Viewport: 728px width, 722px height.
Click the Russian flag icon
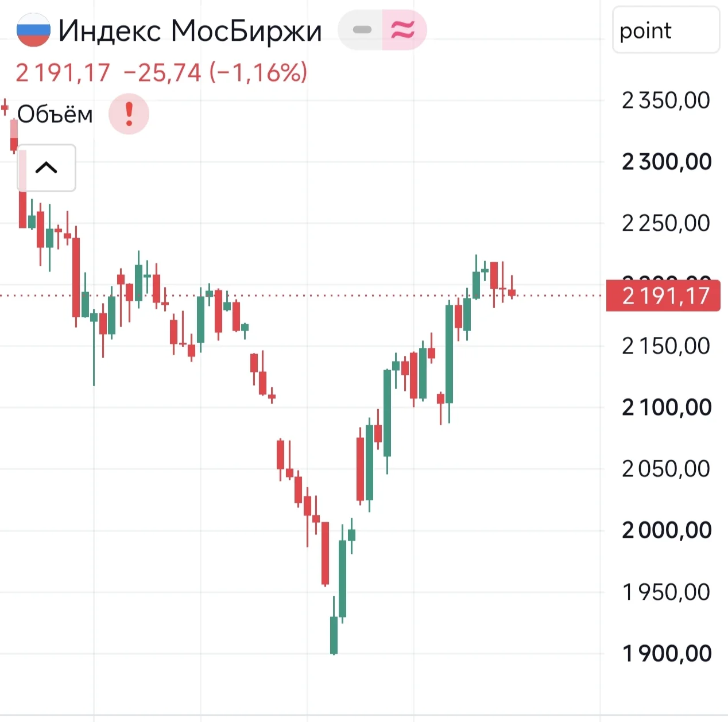[33, 30]
